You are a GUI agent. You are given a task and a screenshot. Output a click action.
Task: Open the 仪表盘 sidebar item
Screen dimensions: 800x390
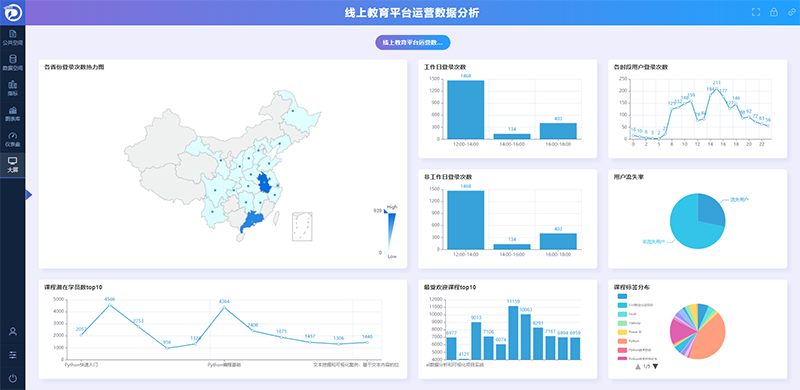pyautogui.click(x=13, y=139)
